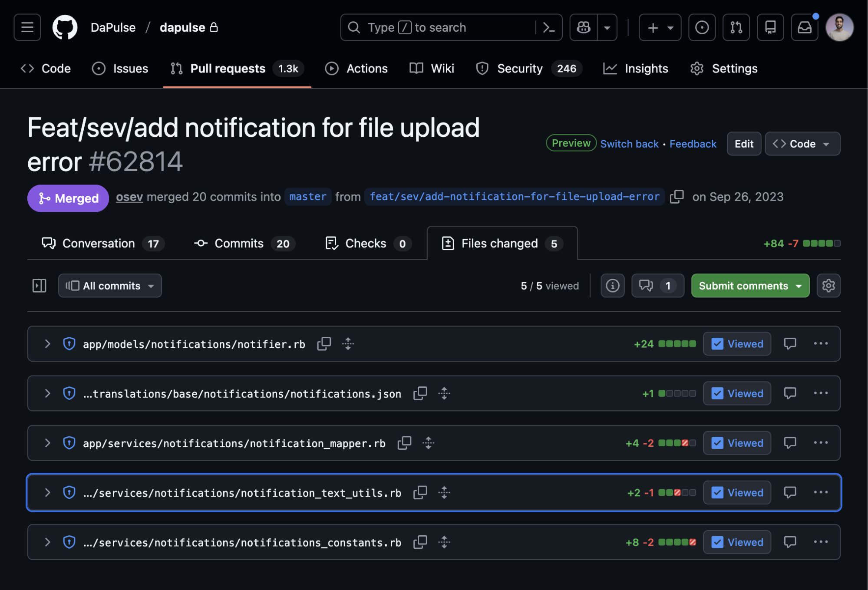Toggle the file tree sidebar
This screenshot has width=868, height=590.
39,286
